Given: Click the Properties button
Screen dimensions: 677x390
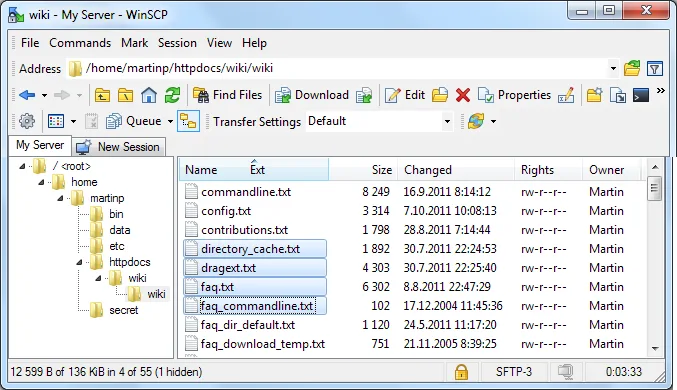Looking at the screenshot, I should [515, 95].
